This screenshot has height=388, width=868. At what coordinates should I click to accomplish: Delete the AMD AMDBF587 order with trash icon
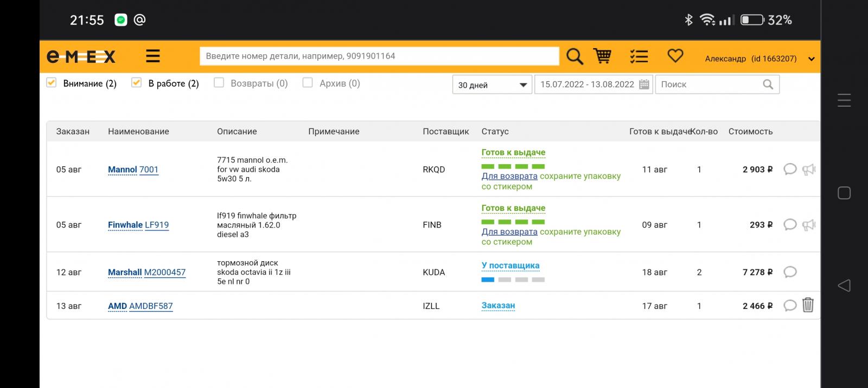[808, 305]
